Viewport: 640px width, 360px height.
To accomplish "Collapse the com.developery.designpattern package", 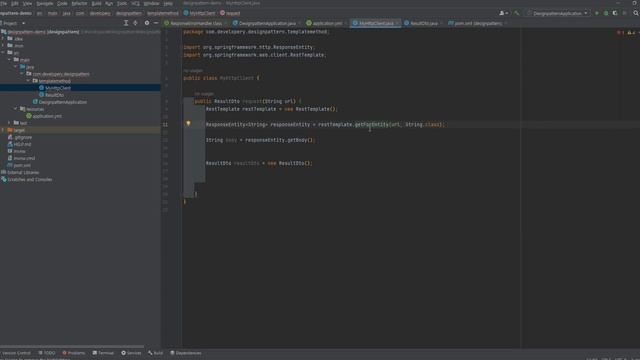I will 22,74.
